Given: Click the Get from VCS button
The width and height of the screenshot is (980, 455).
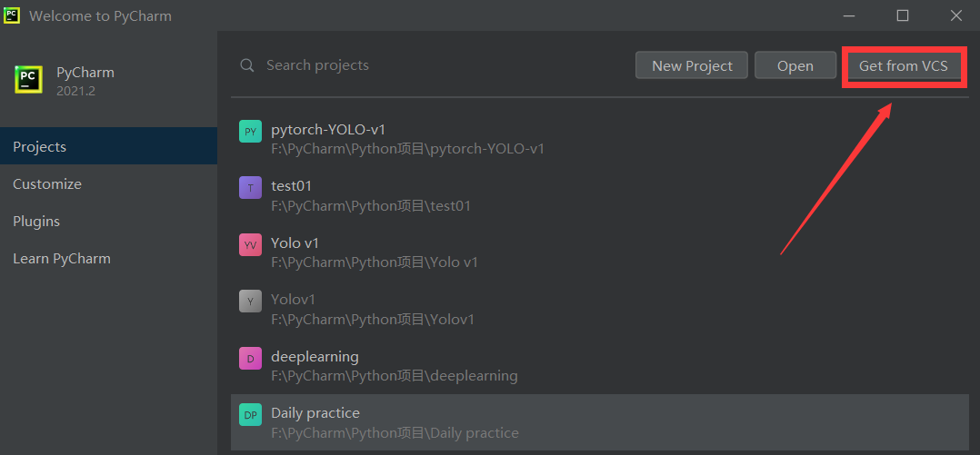Looking at the screenshot, I should coord(903,65).
